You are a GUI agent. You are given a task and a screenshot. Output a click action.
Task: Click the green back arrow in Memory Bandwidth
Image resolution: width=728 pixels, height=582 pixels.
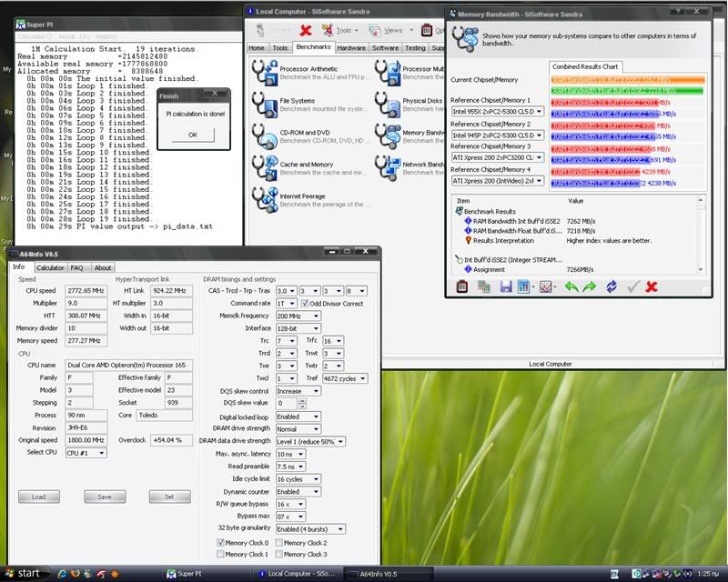[571, 286]
